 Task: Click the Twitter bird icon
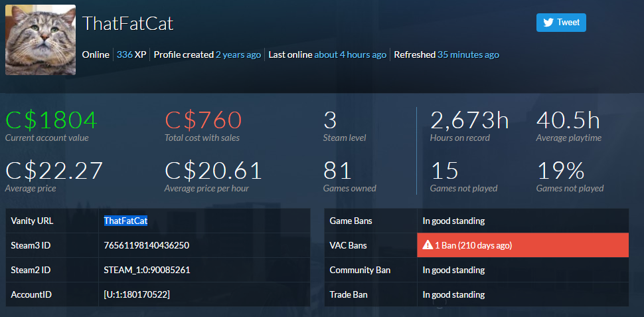coord(548,23)
